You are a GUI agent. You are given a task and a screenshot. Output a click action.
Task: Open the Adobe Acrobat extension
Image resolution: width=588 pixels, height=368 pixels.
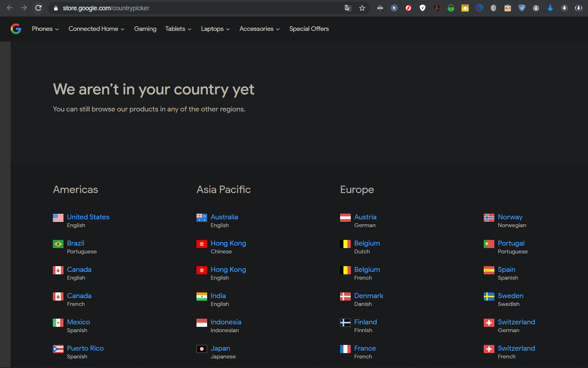[x=437, y=8]
